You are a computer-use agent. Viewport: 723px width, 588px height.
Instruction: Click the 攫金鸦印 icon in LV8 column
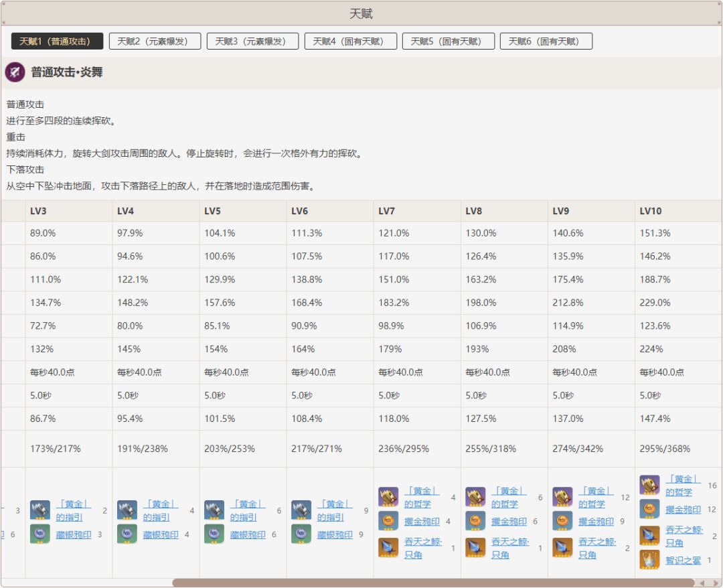(475, 521)
